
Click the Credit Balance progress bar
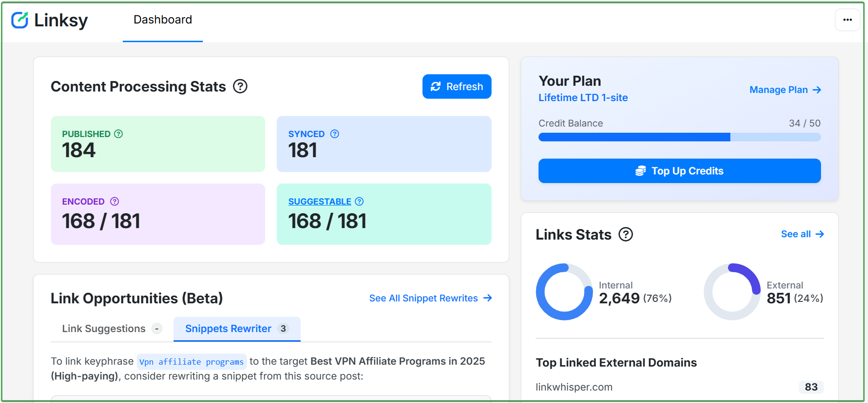tap(680, 137)
